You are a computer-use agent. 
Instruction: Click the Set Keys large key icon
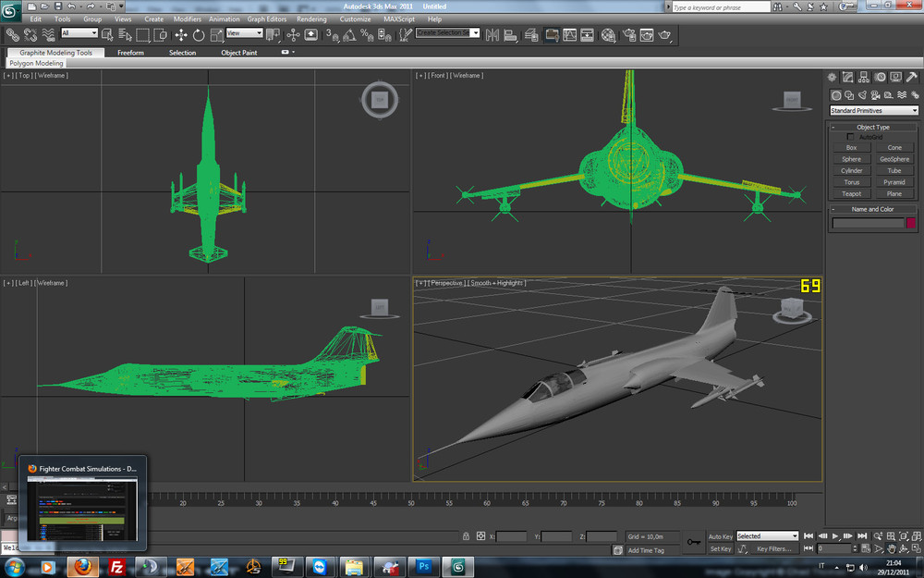(x=693, y=542)
